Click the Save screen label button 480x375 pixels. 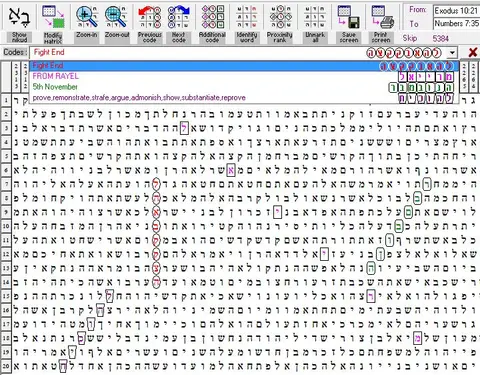[x=348, y=37]
